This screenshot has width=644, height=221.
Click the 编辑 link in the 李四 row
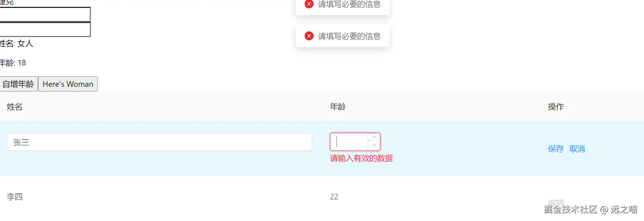pos(556,203)
